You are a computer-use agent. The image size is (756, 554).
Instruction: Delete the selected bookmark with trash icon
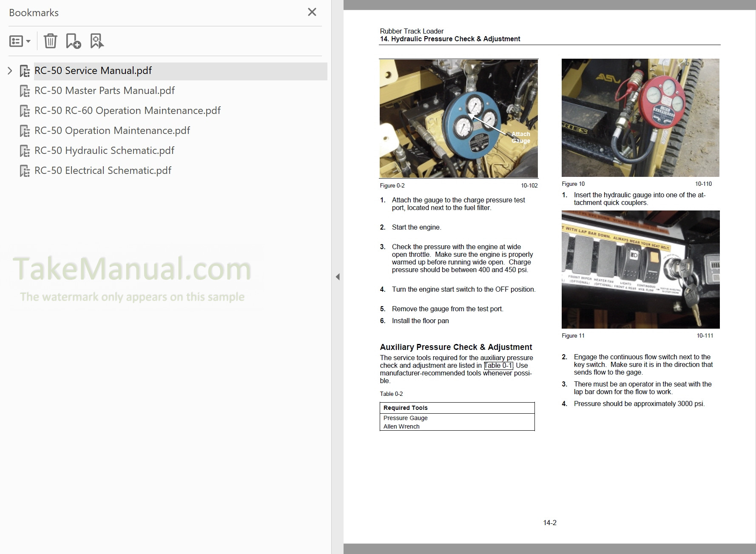click(x=51, y=41)
